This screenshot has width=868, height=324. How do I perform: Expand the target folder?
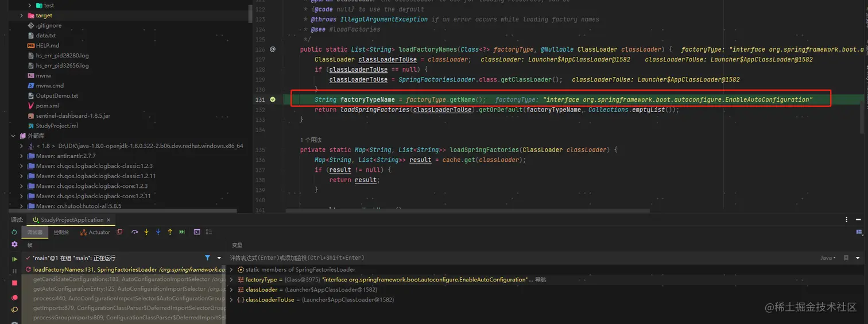point(22,16)
